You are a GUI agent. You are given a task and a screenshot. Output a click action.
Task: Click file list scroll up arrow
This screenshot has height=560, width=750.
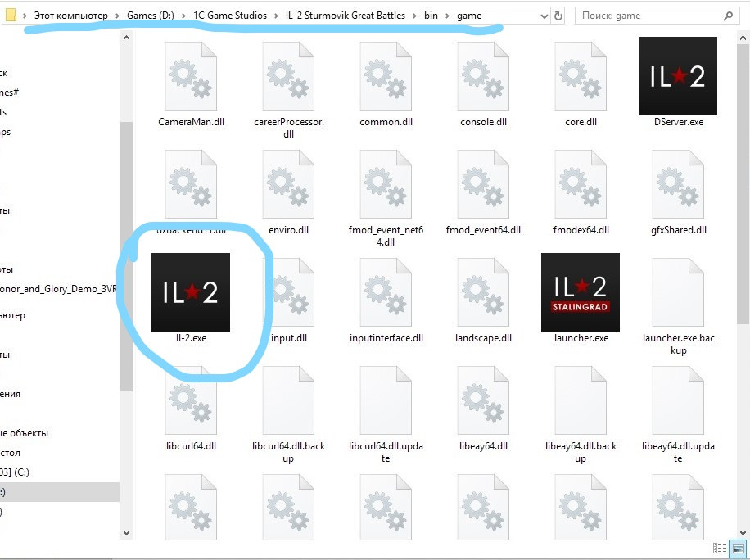[743, 38]
